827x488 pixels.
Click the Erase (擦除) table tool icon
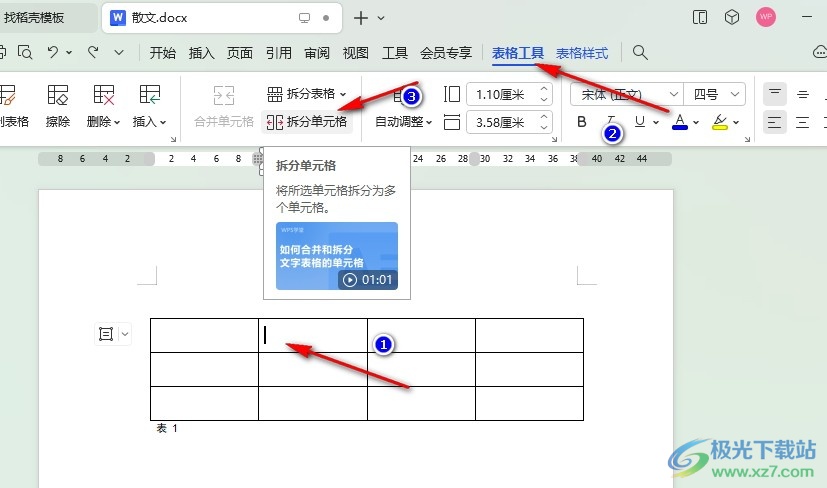point(58,95)
